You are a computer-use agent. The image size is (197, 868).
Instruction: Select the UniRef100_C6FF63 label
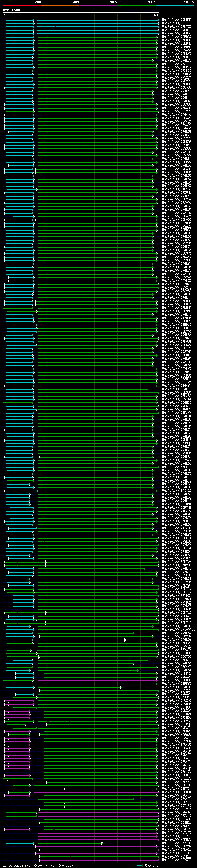click(x=177, y=684)
